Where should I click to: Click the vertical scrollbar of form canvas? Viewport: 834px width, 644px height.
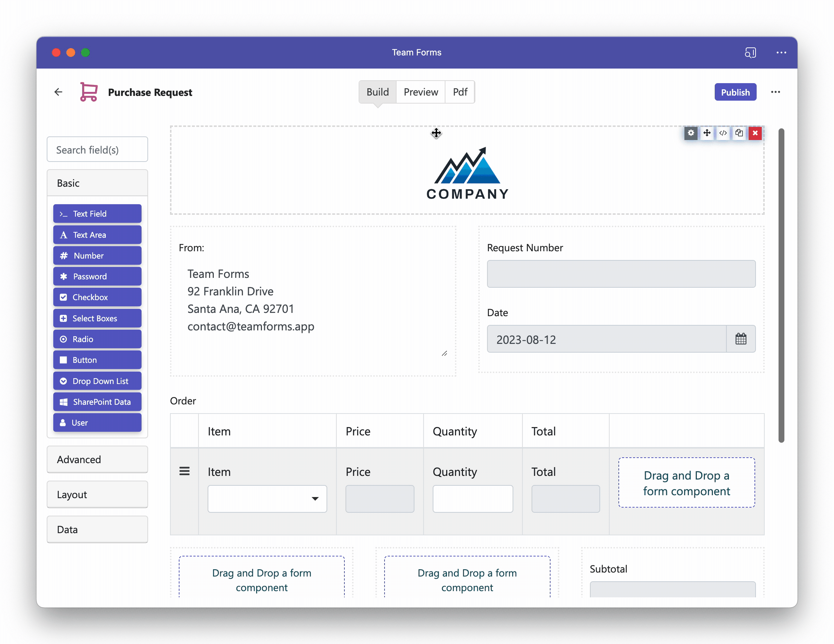781,286
